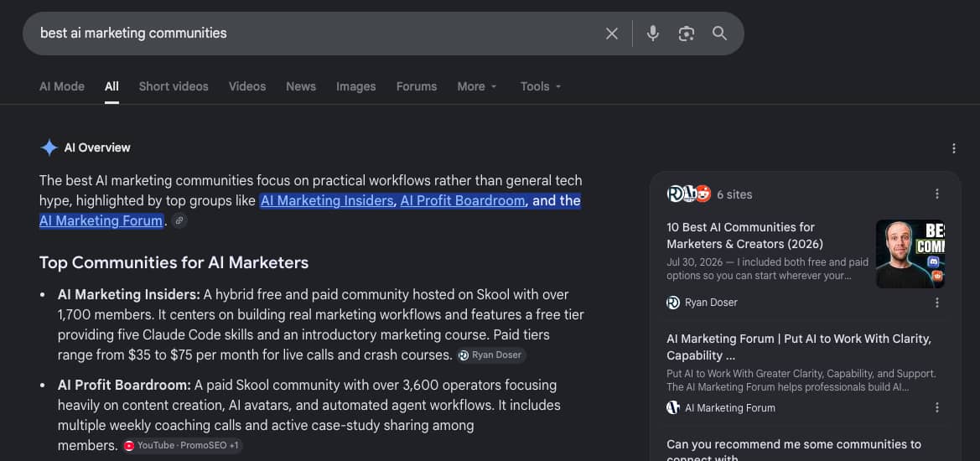This screenshot has width=980, height=461.
Task: Open Can you recommend me some communities result
Action: pos(794,450)
